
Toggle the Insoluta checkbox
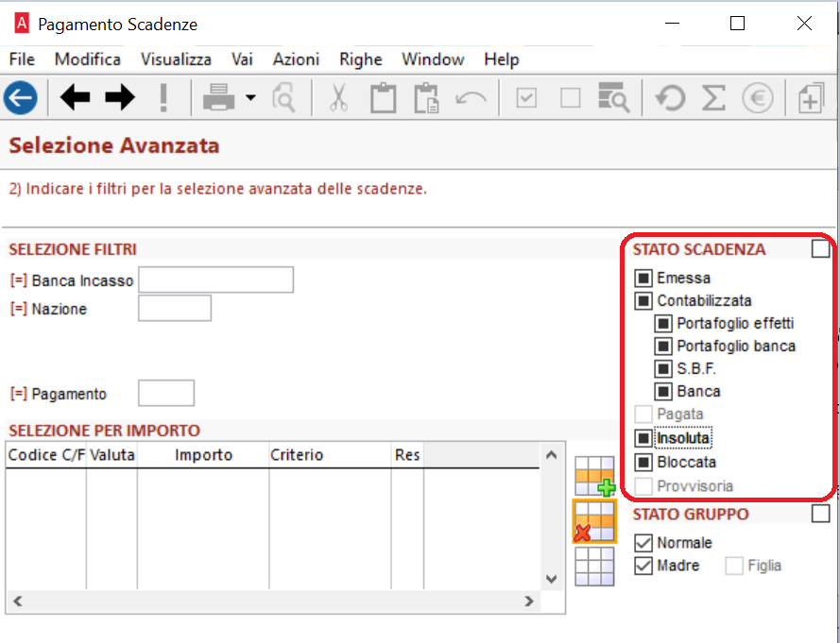point(643,438)
